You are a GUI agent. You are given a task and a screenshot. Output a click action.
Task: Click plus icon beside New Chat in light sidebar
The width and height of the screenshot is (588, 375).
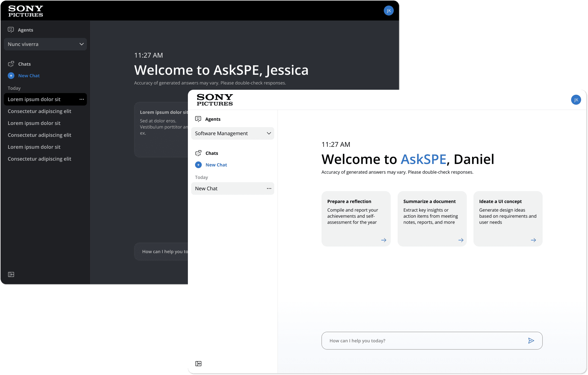[x=198, y=165]
